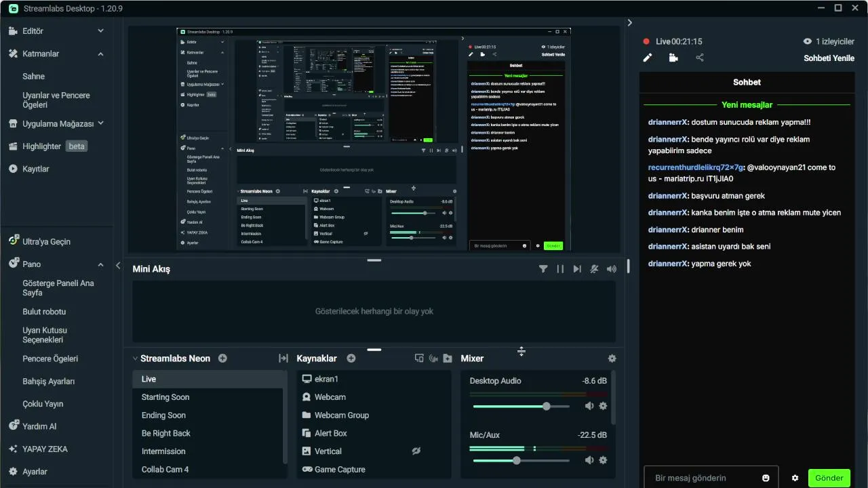Open Uyarı Kutusu Seçenekleri
This screenshot has height=488, width=868.
[45, 335]
